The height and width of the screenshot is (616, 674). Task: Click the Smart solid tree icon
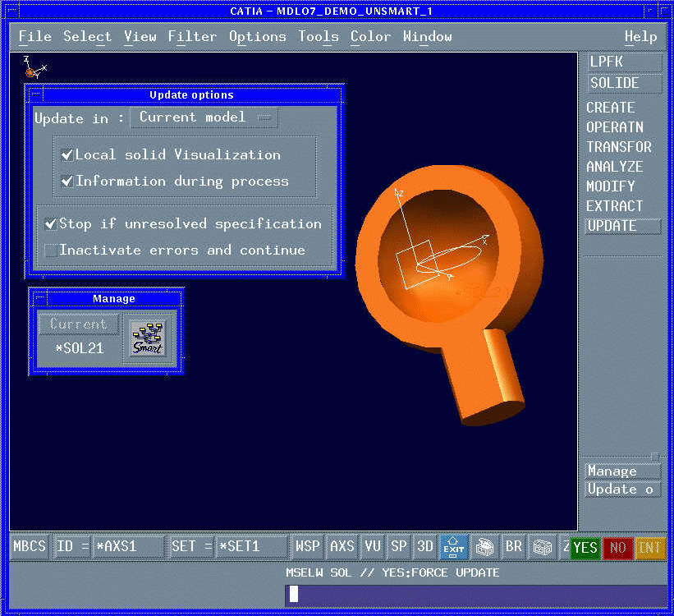point(149,338)
